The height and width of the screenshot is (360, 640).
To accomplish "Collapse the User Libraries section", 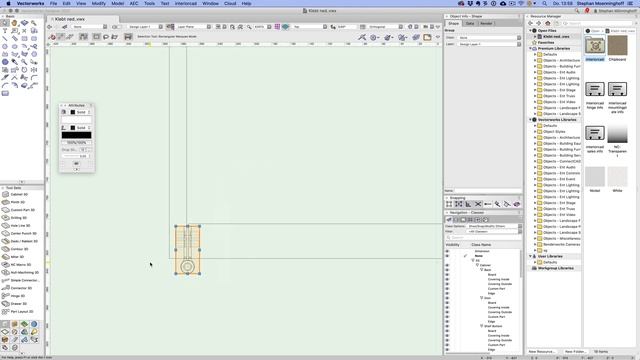I will (x=531, y=256).
